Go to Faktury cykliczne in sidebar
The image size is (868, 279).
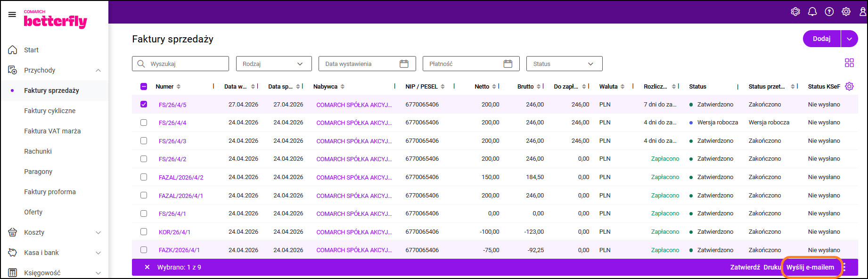coord(50,111)
